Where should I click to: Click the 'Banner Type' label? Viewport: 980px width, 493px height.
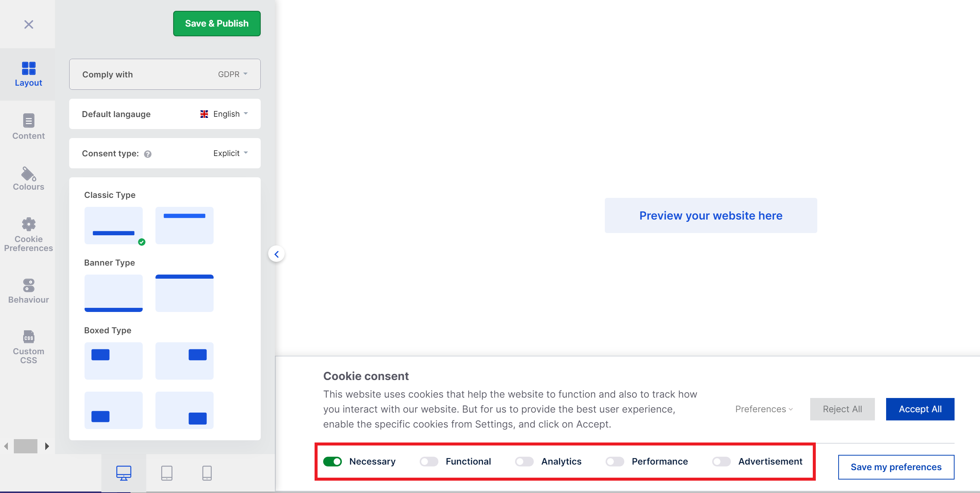point(109,263)
